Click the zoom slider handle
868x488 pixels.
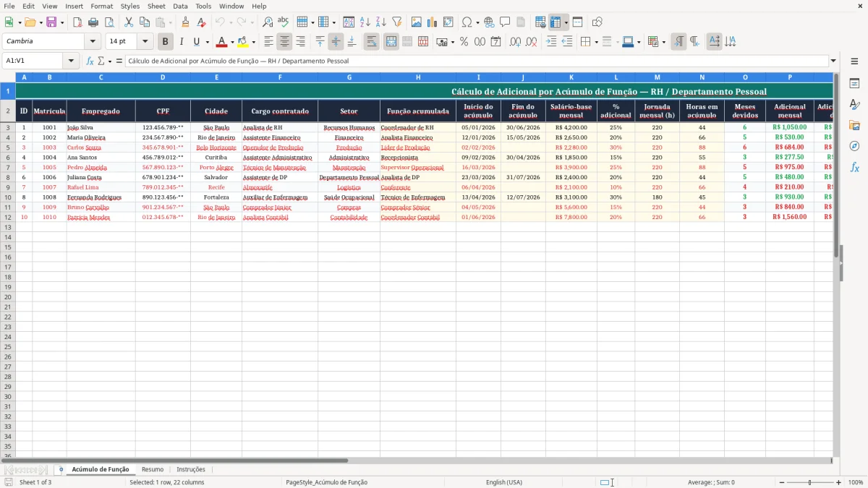click(809, 482)
